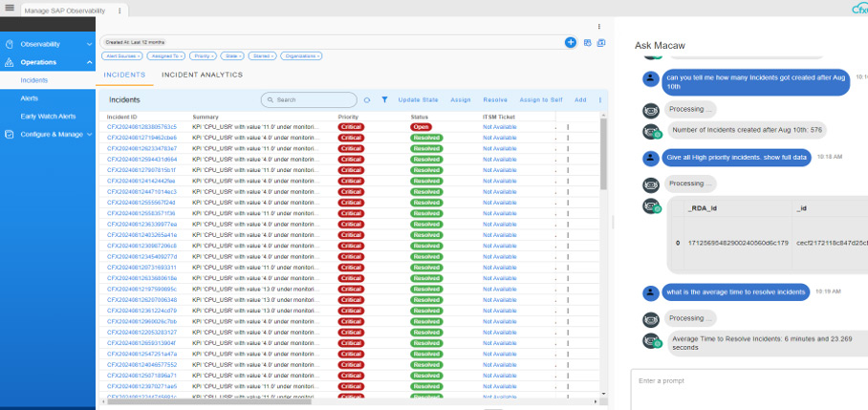Image resolution: width=868 pixels, height=410 pixels.
Task: Open the State filter dropdown
Action: [x=232, y=55]
